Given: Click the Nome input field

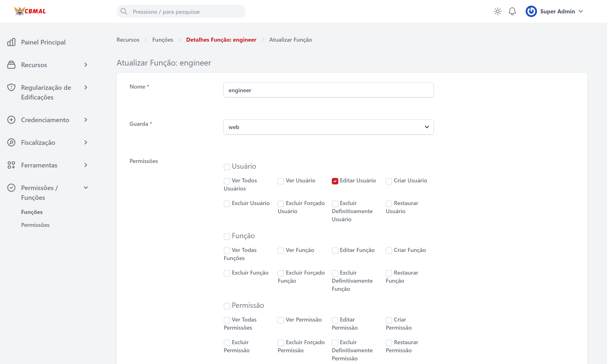Looking at the screenshot, I should tap(328, 90).
